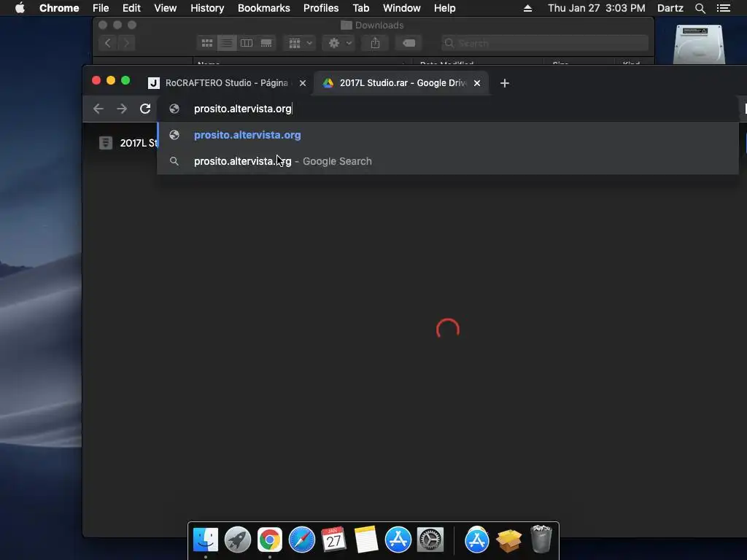The image size is (747, 560).
Task: Open the package box icon in Dock
Action: [x=508, y=540]
